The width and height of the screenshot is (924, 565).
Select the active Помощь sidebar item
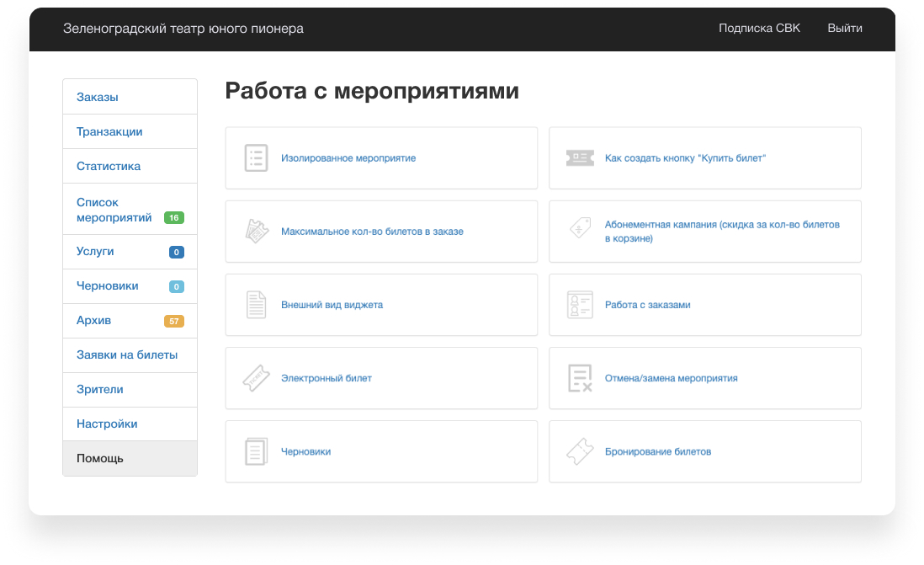130,458
